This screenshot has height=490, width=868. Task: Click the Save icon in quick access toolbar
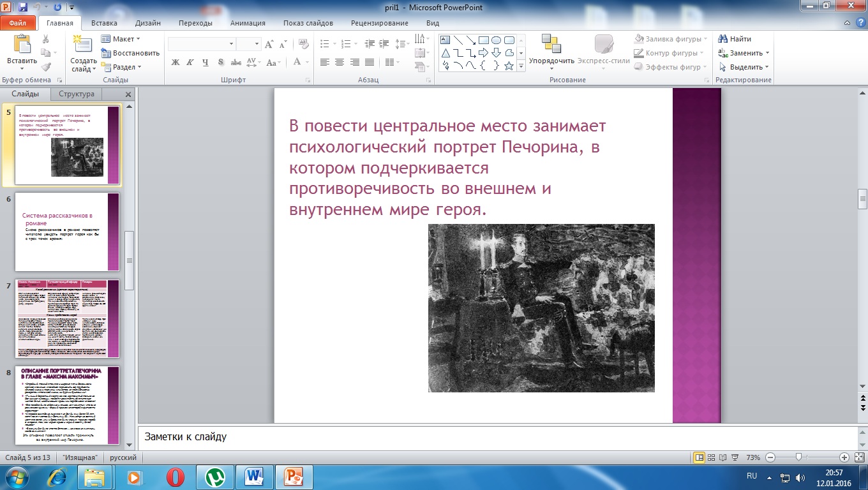click(23, 8)
